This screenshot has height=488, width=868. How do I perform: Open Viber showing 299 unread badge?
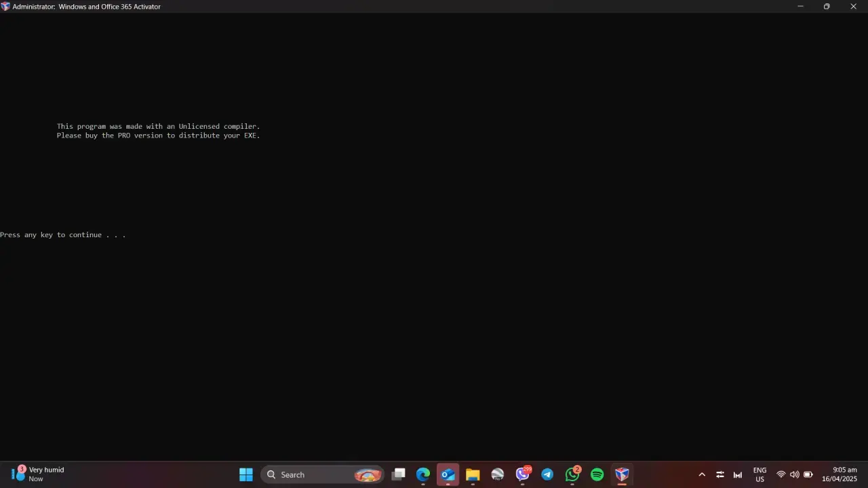pyautogui.click(x=523, y=474)
